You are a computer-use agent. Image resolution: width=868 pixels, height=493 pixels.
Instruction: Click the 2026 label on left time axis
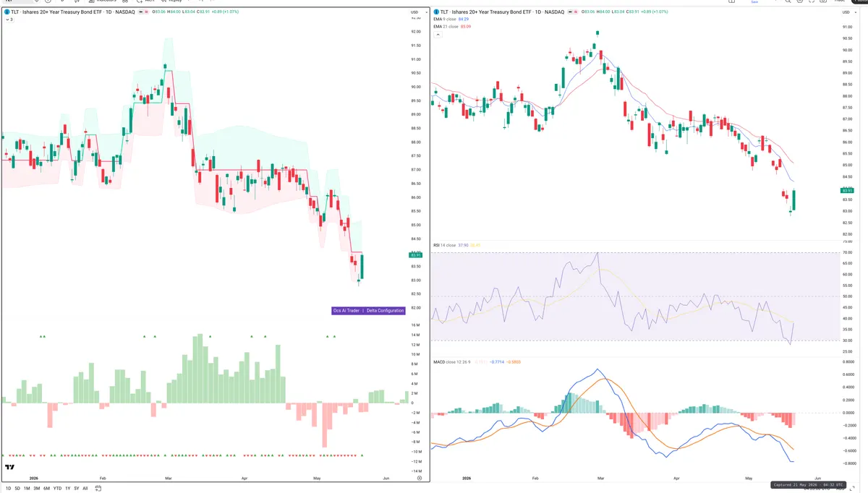[33, 479]
